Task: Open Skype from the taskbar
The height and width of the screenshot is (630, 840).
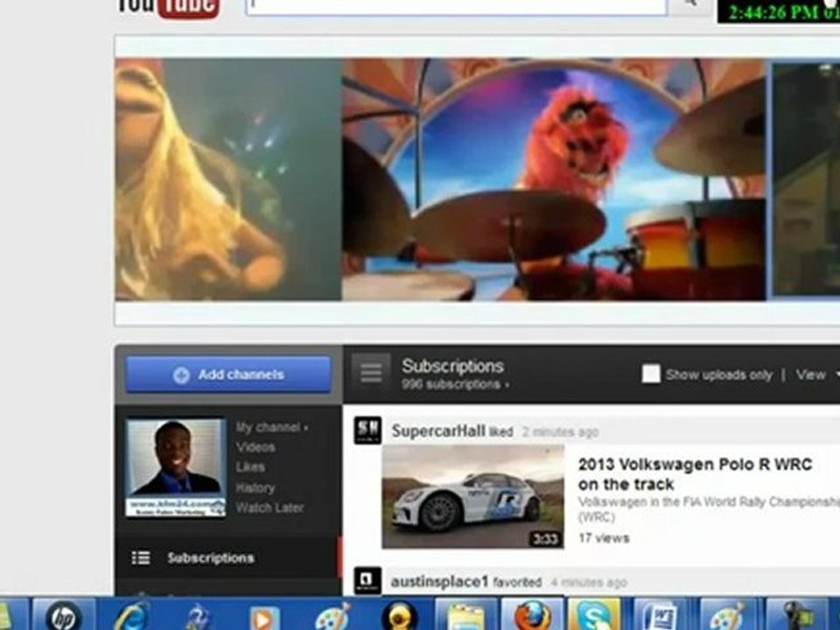Action: click(594, 614)
